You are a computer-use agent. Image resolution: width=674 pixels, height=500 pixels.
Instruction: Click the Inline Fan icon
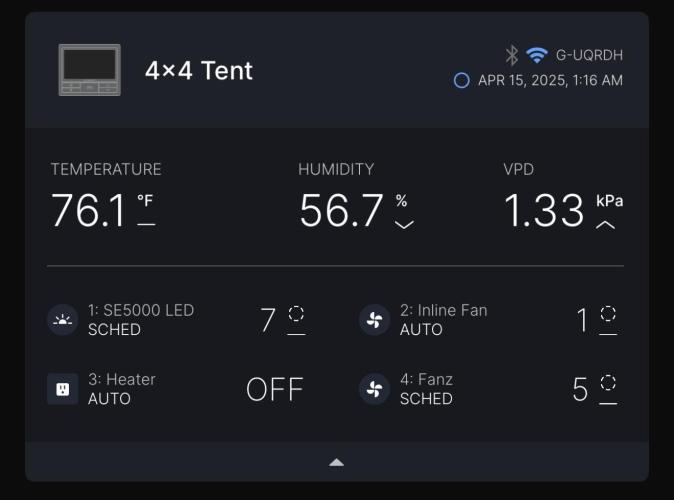374,320
